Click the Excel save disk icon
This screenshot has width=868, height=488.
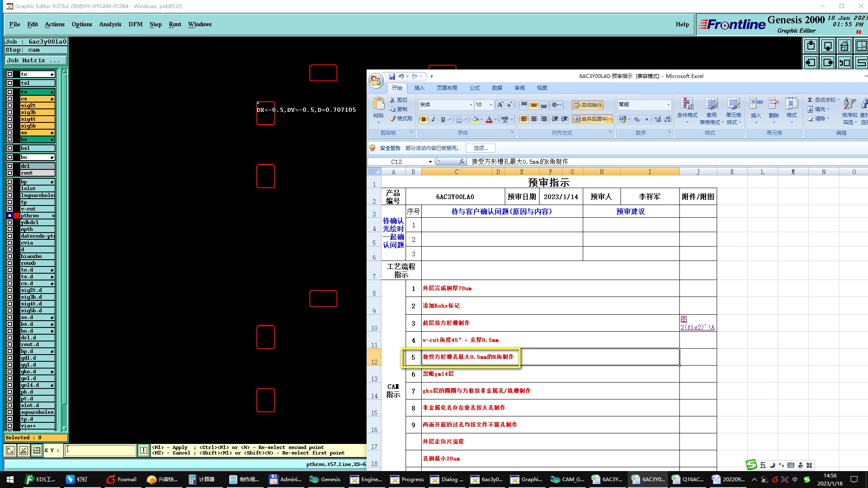392,77
